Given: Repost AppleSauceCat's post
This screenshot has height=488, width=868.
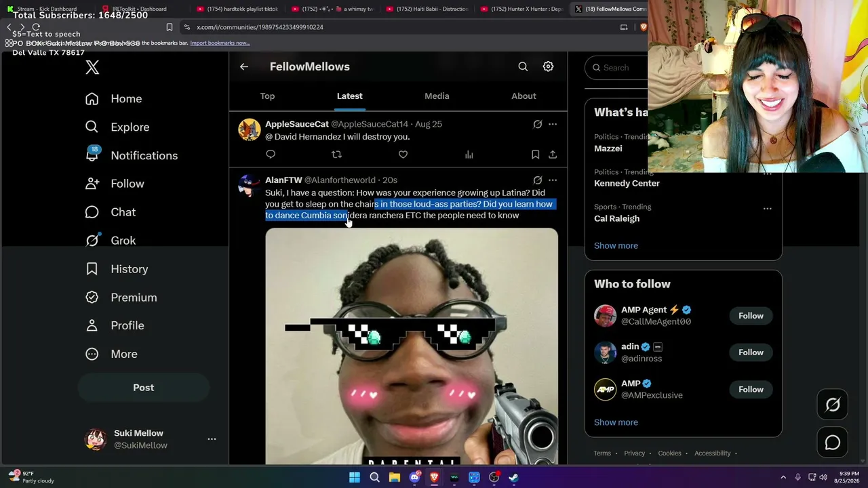Looking at the screenshot, I should pyautogui.click(x=336, y=155).
